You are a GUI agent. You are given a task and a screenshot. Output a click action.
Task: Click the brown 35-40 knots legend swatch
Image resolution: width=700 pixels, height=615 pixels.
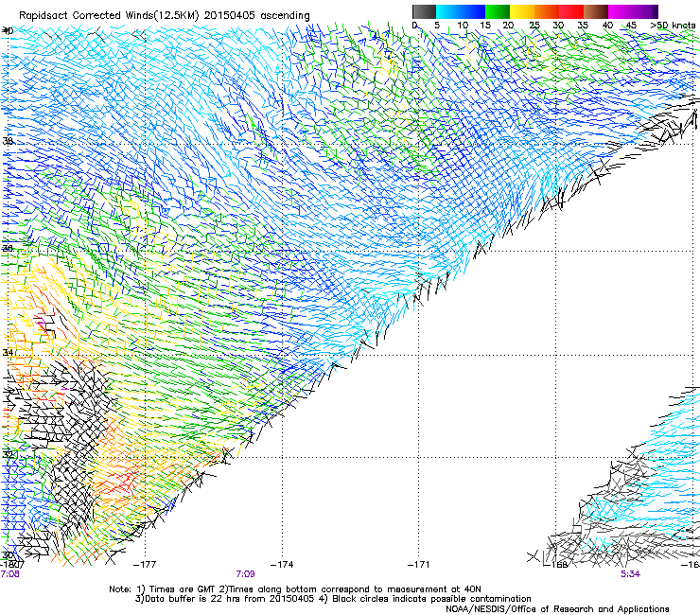(x=596, y=11)
